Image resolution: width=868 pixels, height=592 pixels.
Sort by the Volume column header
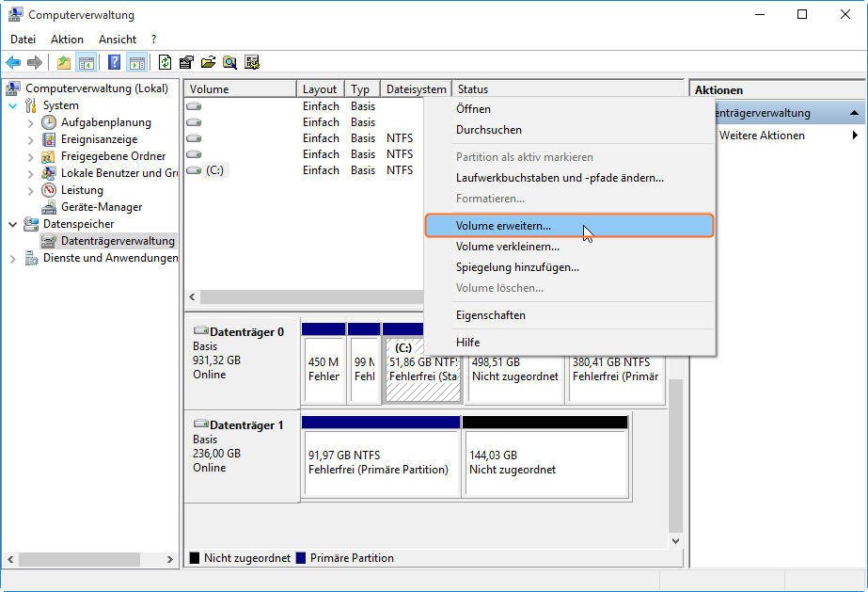point(241,89)
